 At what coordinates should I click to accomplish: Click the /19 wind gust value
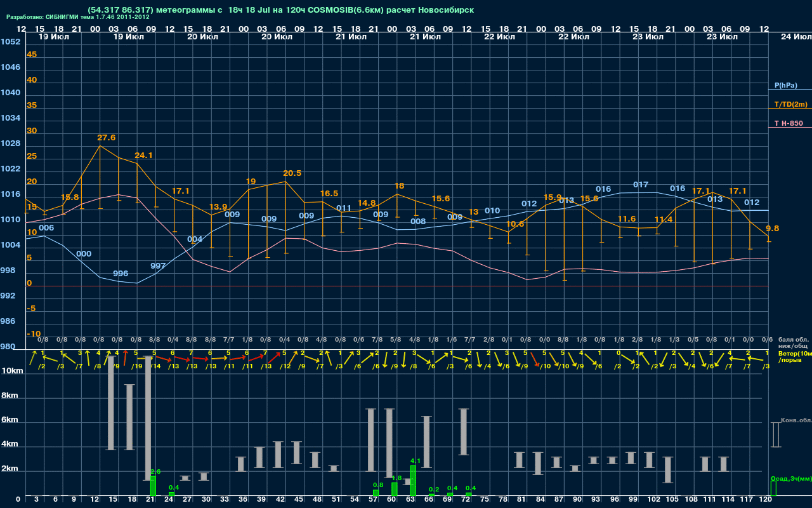point(137,366)
